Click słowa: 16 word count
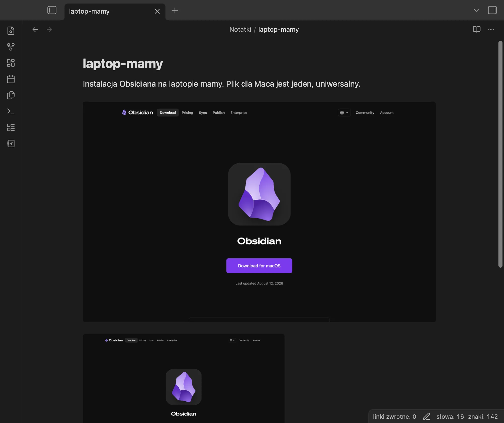 tap(450, 416)
